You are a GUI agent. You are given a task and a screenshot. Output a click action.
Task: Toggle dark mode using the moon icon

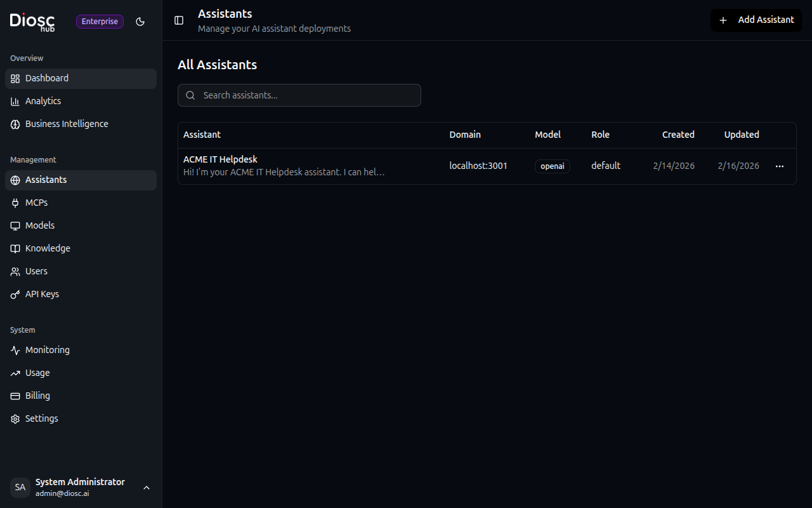[140, 21]
